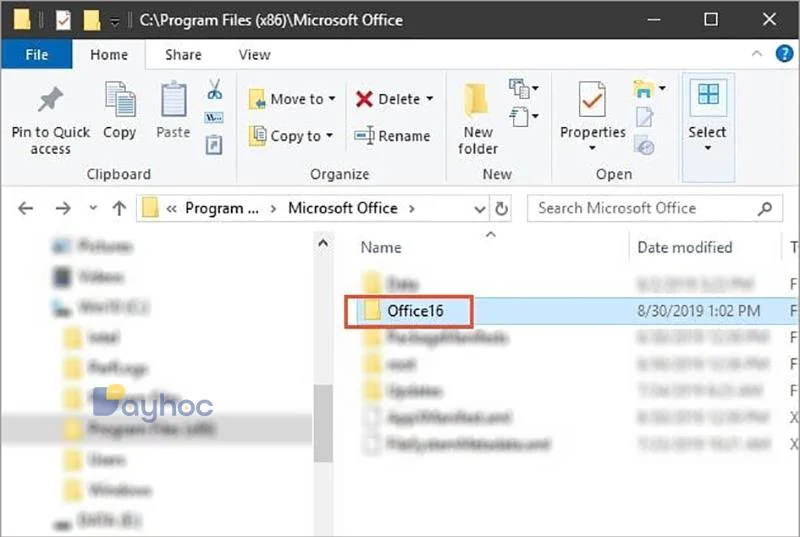Click the search magnifier icon
800x537 pixels.
coord(765,208)
